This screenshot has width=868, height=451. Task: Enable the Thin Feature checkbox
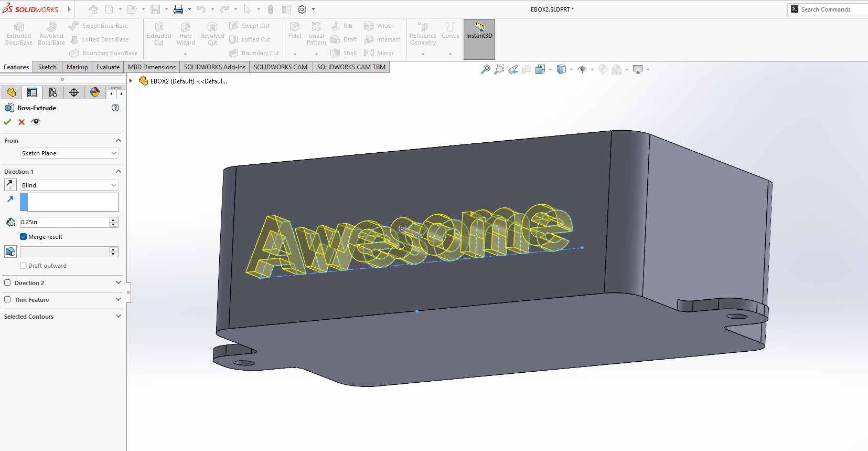7,300
